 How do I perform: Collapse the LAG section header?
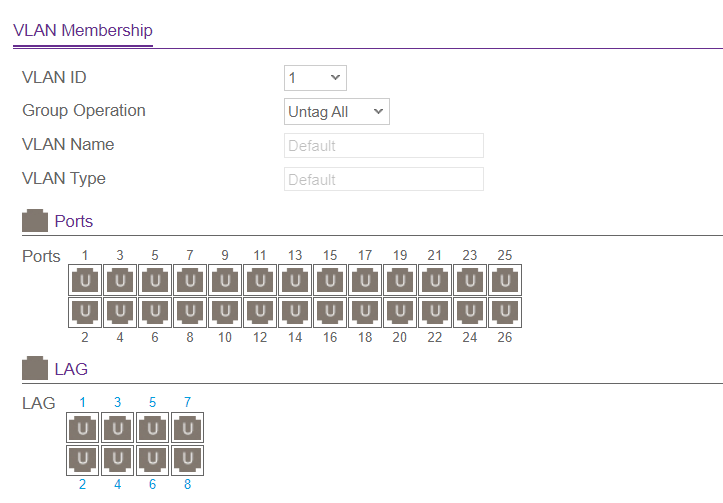(x=71, y=369)
